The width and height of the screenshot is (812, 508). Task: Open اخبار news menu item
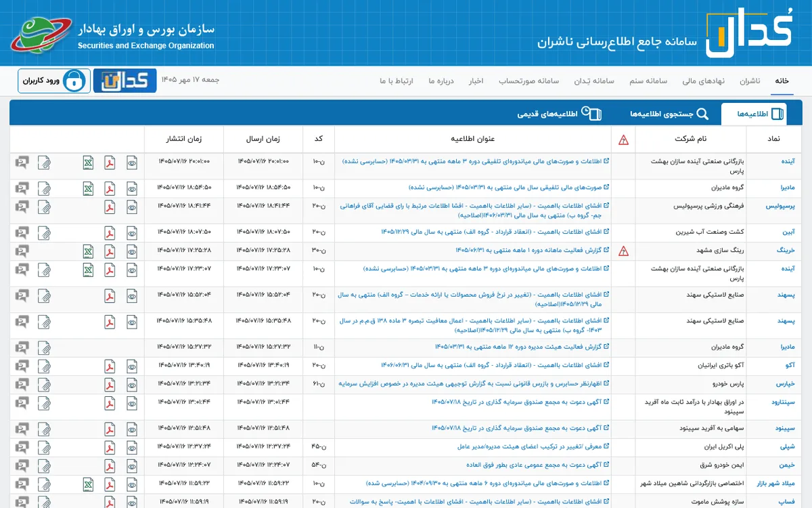476,81
